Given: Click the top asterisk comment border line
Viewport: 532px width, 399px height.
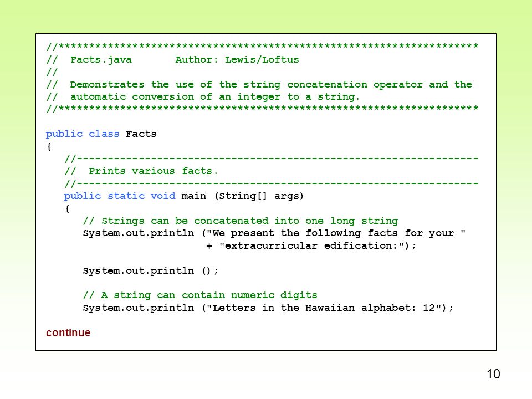Looking at the screenshot, I should (262, 46).
